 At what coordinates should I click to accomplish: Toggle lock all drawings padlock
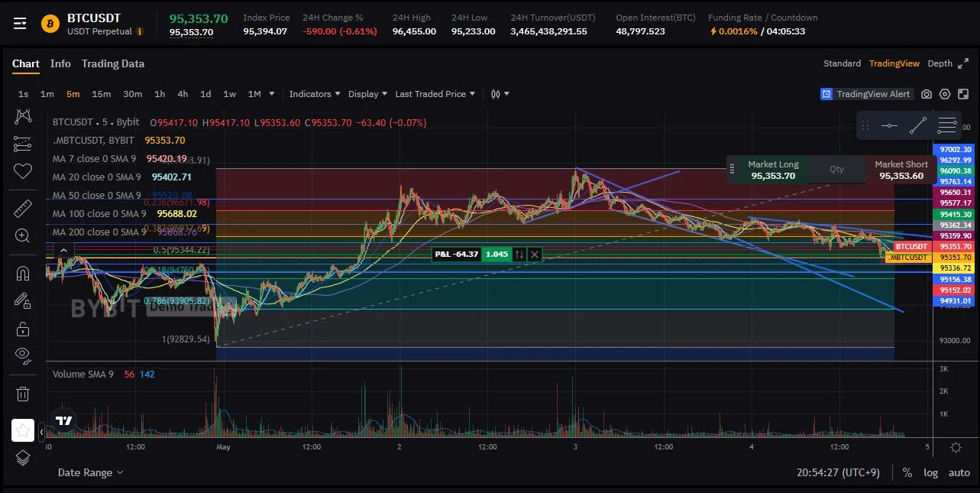[22, 329]
